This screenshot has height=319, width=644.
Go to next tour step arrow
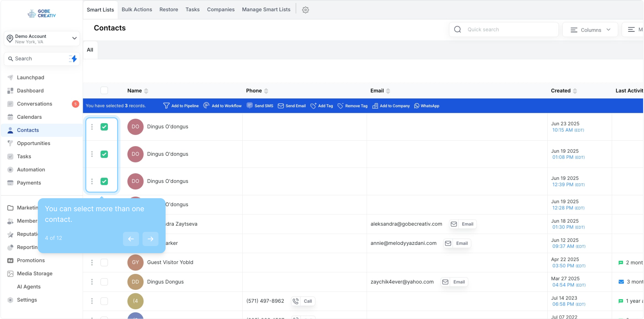pyautogui.click(x=150, y=239)
